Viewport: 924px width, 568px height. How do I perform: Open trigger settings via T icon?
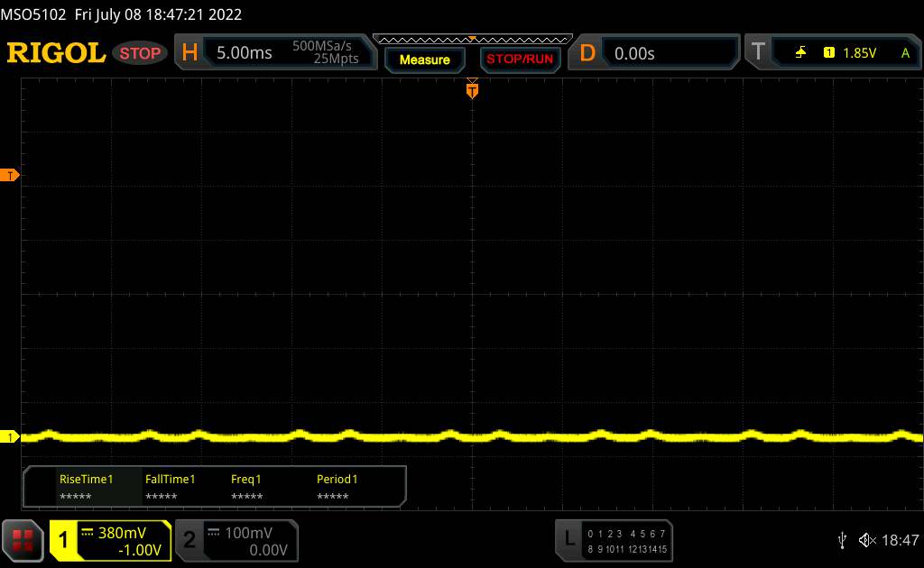758,53
